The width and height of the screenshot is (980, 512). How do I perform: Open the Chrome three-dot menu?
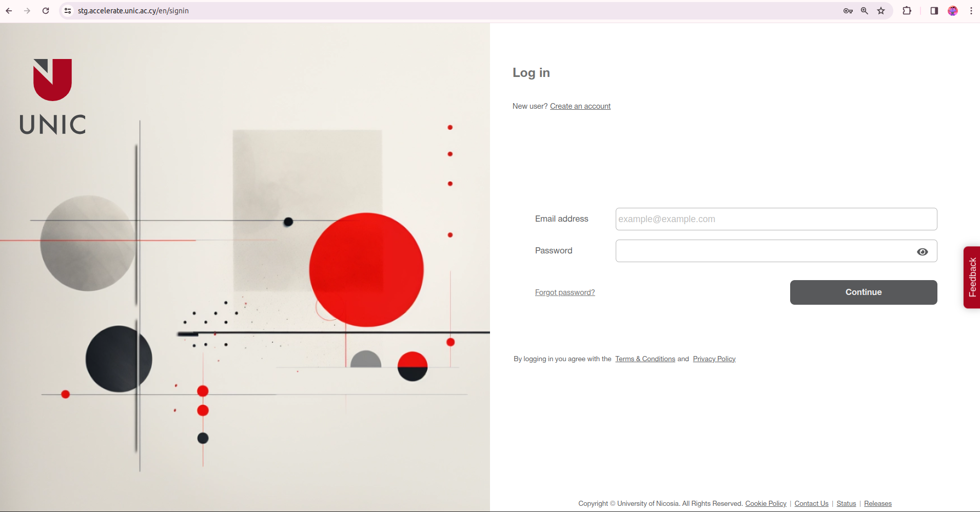(x=971, y=11)
